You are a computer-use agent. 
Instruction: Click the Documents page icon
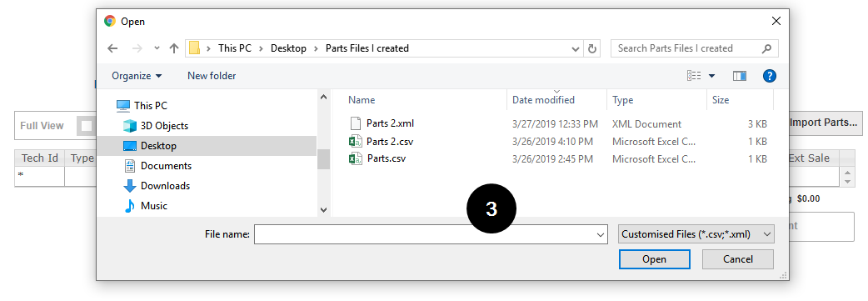pyautogui.click(x=130, y=166)
